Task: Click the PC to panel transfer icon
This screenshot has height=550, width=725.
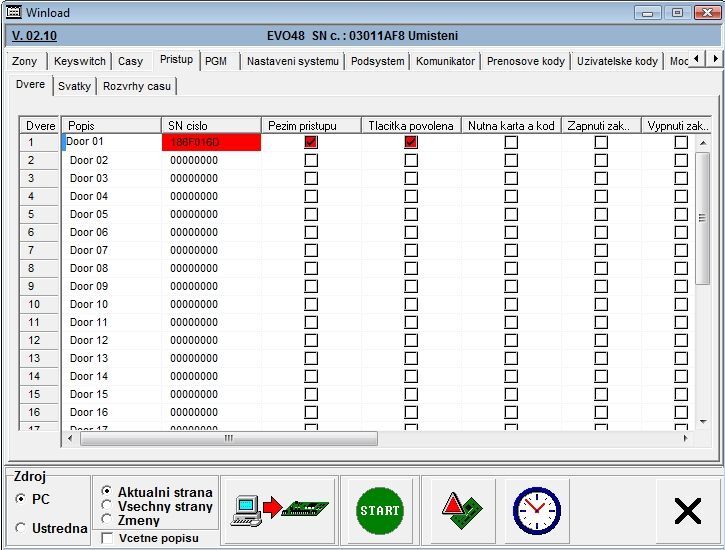Action: [279, 510]
